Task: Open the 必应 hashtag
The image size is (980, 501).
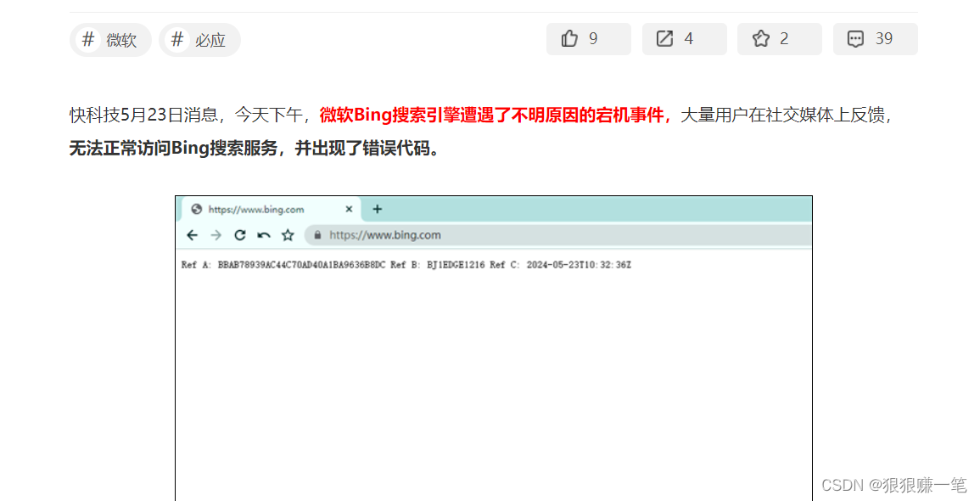Action: click(199, 39)
